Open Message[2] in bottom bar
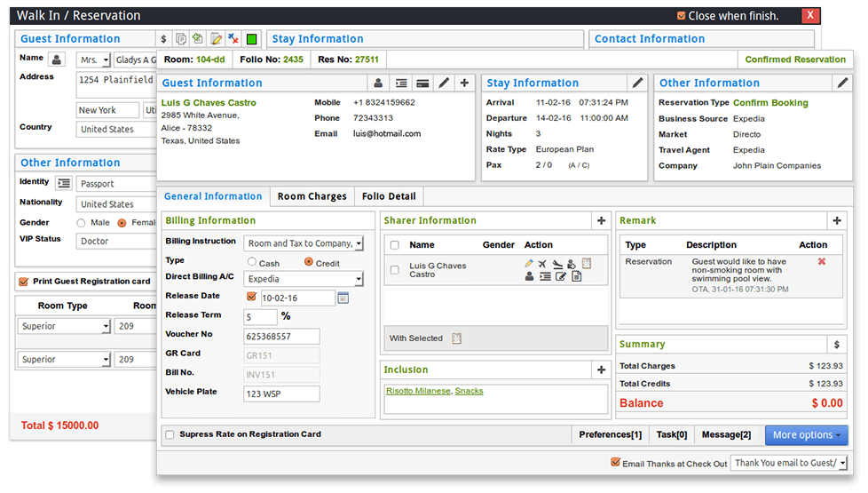Image resolution: width=868 pixels, height=493 pixels. point(726,435)
